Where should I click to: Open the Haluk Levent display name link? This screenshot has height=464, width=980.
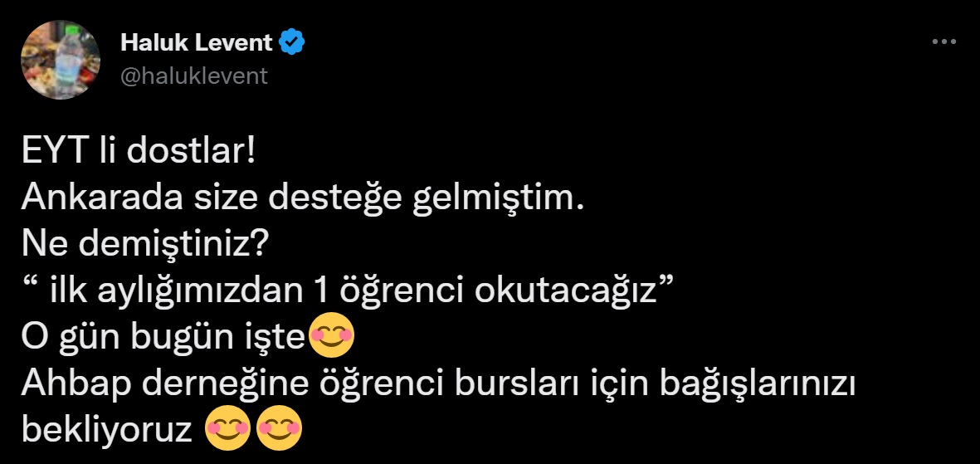tap(197, 42)
